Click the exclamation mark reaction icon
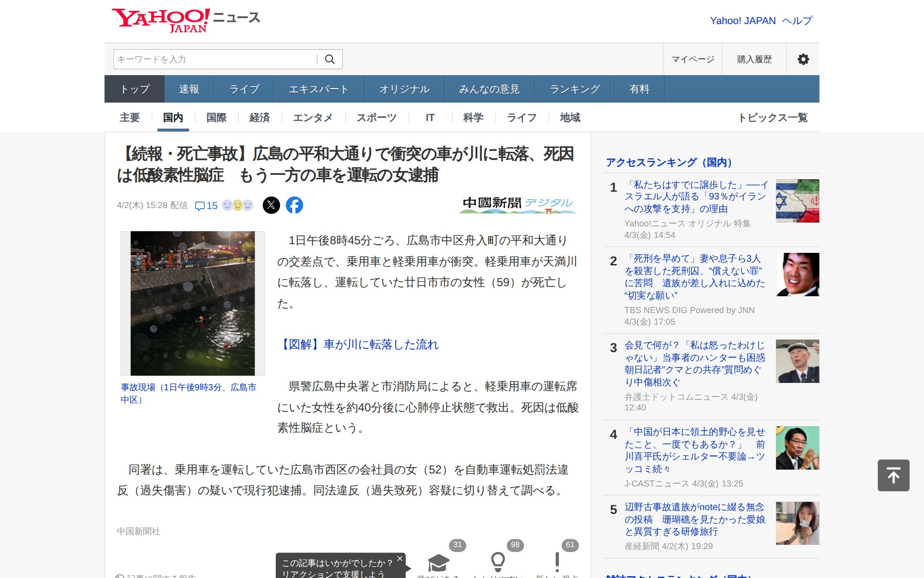This screenshot has height=578, width=924. 557,562
